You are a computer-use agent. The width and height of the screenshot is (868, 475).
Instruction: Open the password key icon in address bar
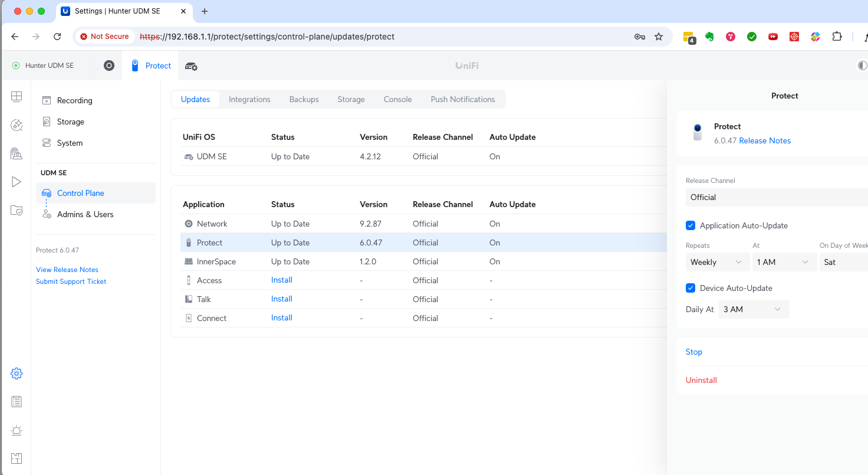click(639, 37)
